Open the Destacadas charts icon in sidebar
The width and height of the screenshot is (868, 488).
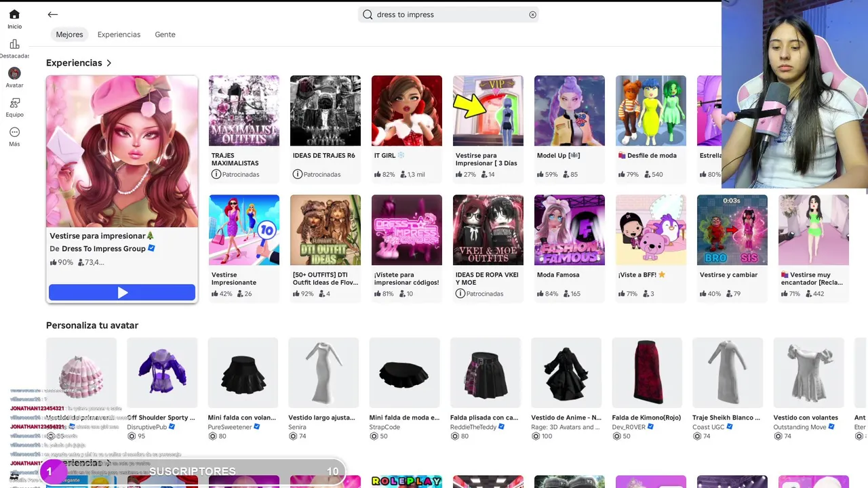click(x=14, y=44)
